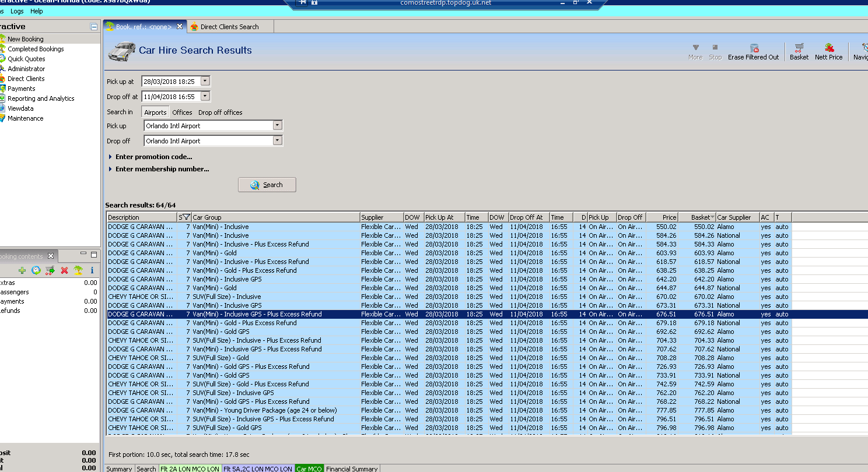Switch to the Search bottom tab
The height and width of the screenshot is (472, 868).
(x=146, y=469)
